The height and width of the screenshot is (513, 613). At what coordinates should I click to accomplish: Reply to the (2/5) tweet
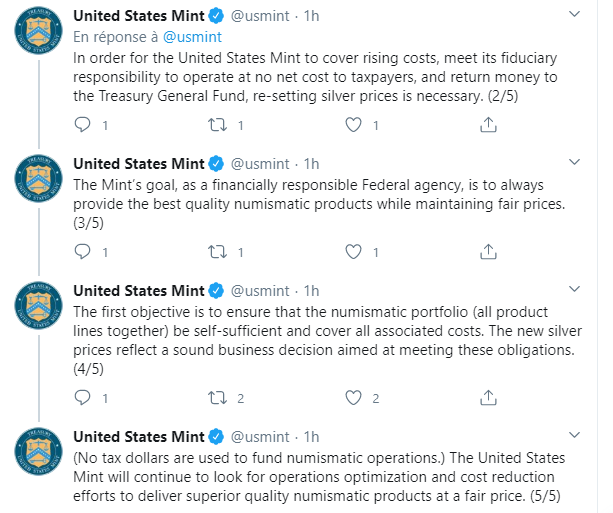pyautogui.click(x=82, y=125)
